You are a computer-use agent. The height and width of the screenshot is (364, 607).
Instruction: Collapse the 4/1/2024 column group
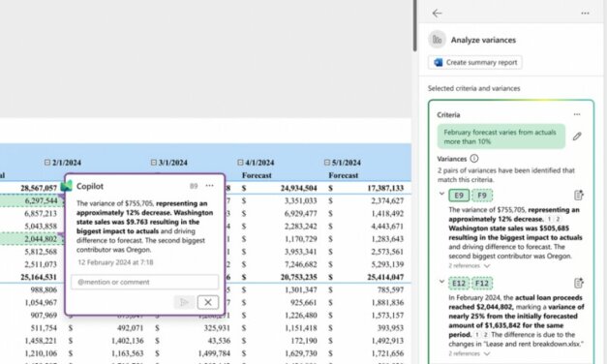[x=240, y=163]
